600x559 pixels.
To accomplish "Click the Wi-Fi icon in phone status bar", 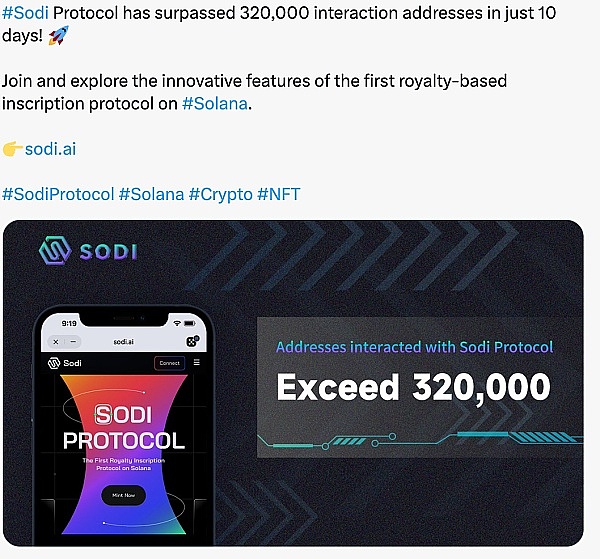I will [x=176, y=323].
